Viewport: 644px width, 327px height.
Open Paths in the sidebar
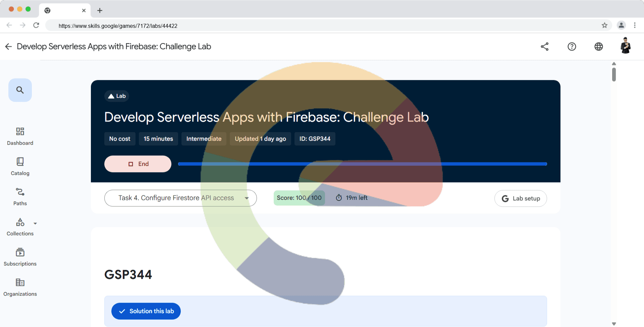click(20, 197)
